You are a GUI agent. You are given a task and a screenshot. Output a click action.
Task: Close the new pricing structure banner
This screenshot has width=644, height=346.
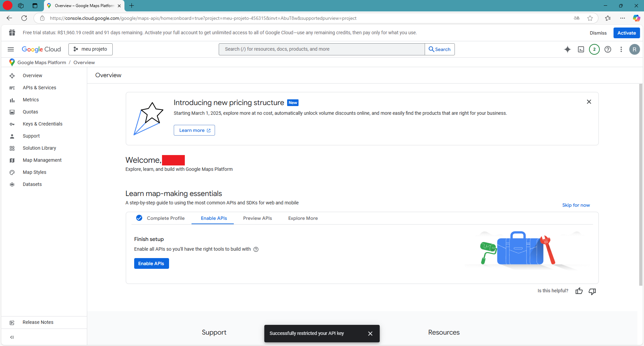pyautogui.click(x=589, y=102)
